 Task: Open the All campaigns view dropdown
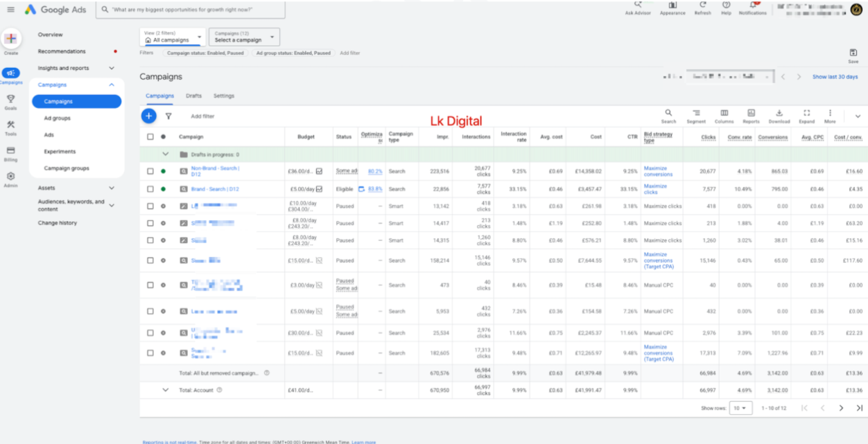click(x=173, y=37)
